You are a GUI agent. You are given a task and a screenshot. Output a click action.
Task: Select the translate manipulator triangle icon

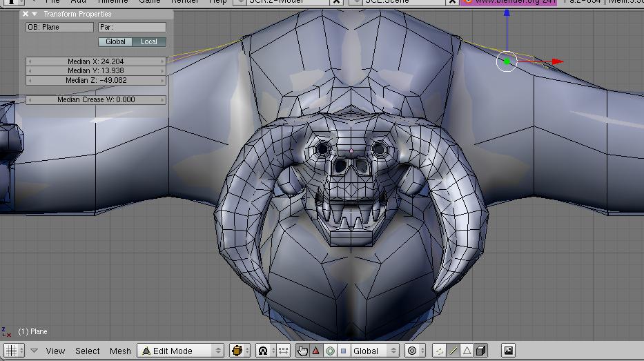[x=316, y=351]
